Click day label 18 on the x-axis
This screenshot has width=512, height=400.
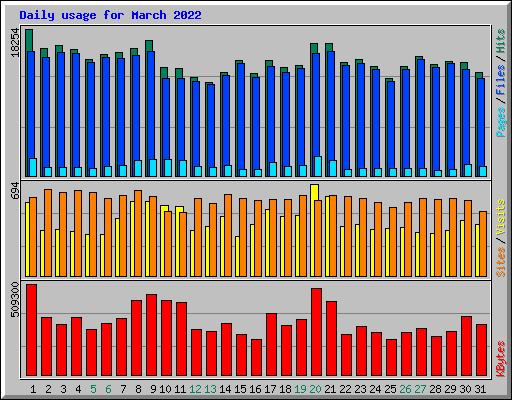(x=285, y=389)
